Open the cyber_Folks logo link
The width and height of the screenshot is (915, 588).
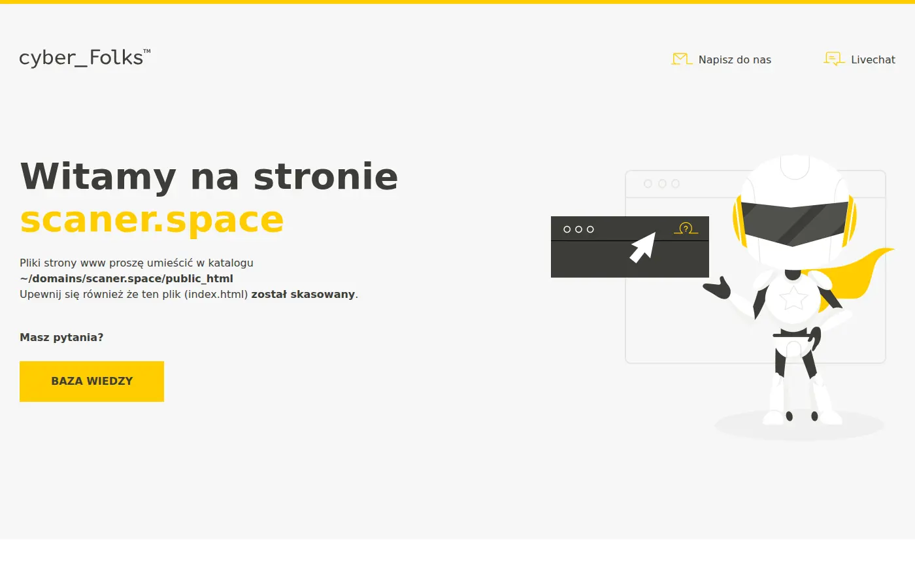85,58
